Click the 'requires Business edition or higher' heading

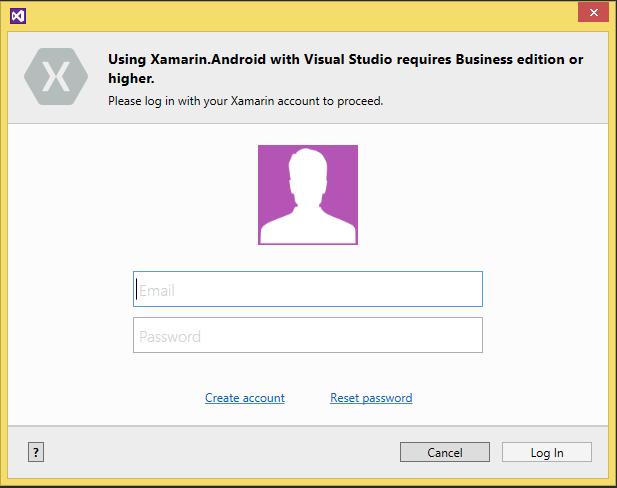coord(345,68)
